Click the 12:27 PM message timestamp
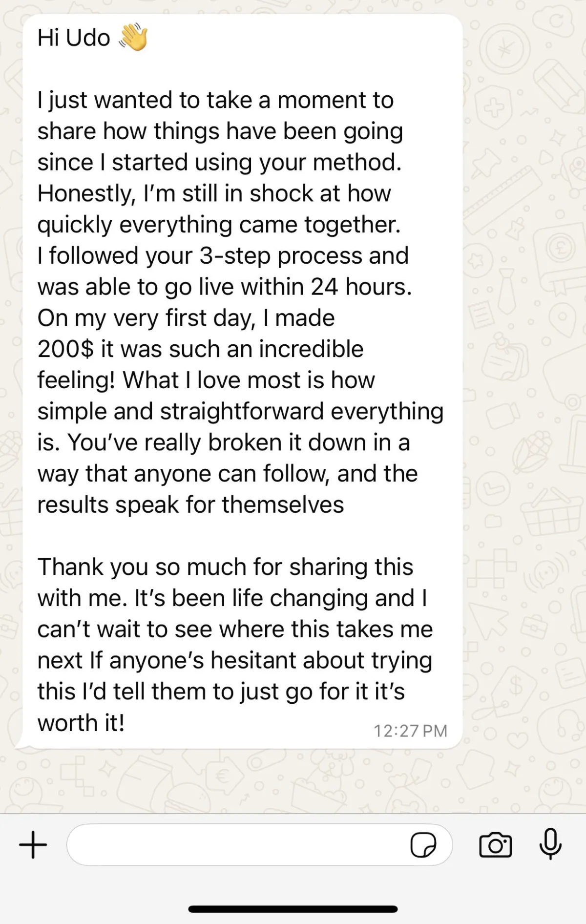586x924 pixels. click(x=410, y=731)
